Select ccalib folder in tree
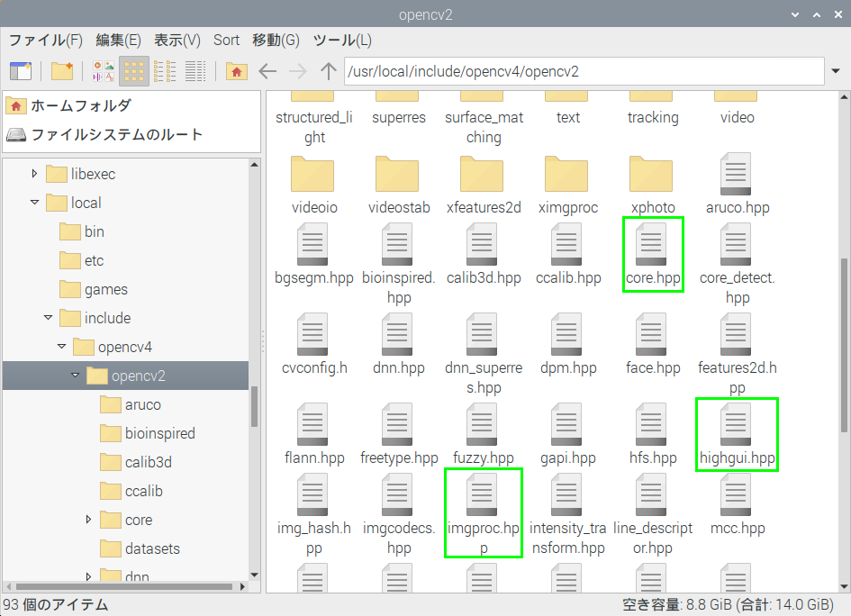The height and width of the screenshot is (616, 851). tap(131, 491)
